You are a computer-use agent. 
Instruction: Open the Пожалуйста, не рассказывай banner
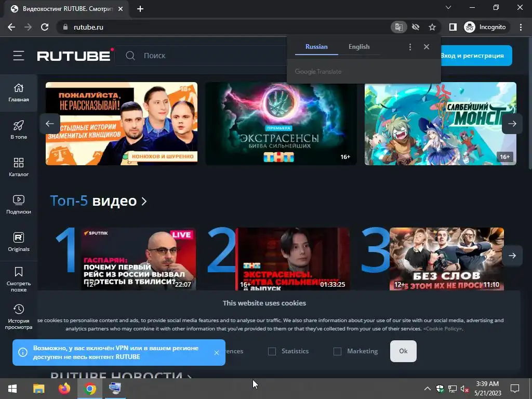[x=122, y=124]
